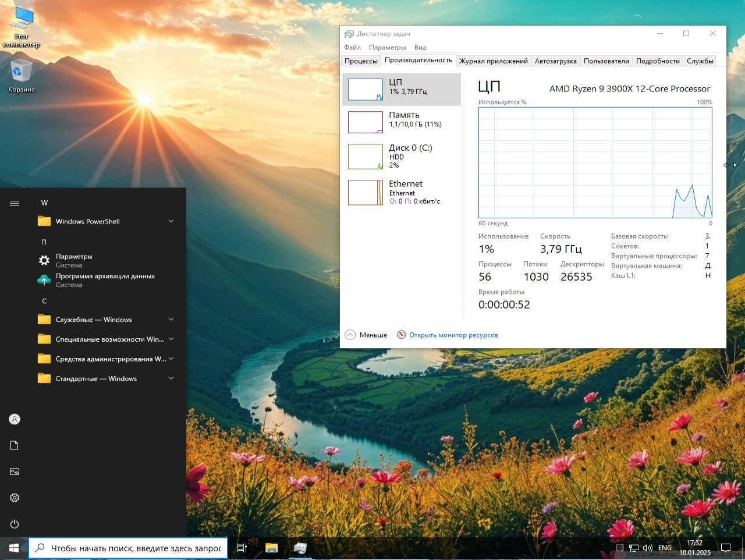Switch to the Пользователи tab
745x560 pixels.
(x=606, y=61)
